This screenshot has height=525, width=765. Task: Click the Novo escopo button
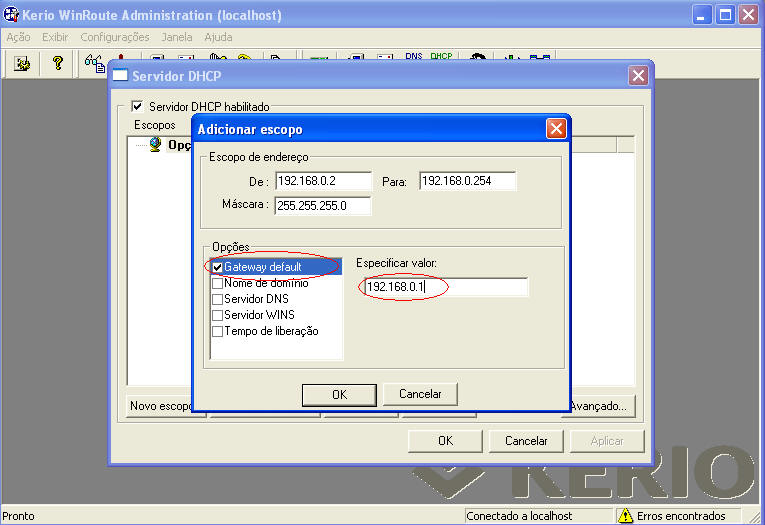pyautogui.click(x=160, y=406)
